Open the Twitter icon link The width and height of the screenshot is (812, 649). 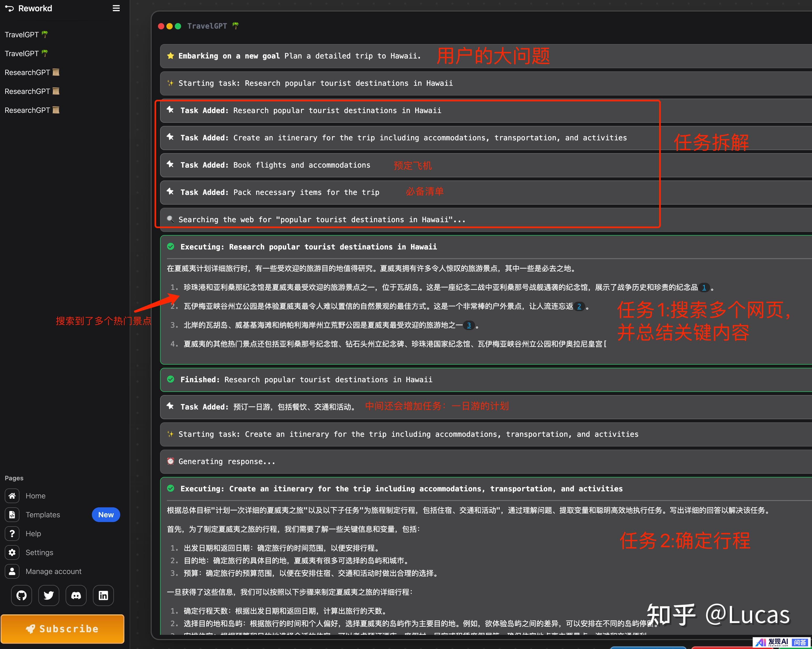pyautogui.click(x=49, y=595)
